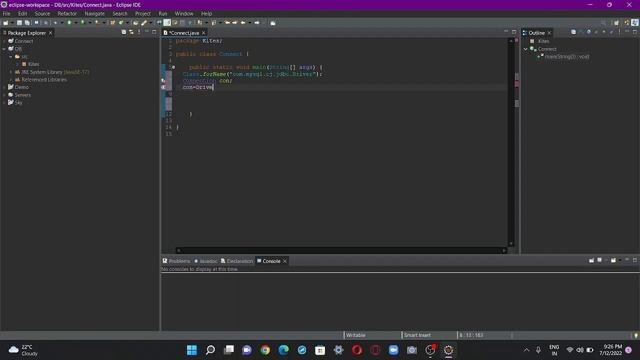640x360 pixels.
Task: Click the weather widget showing 22°C
Action: 23,350
